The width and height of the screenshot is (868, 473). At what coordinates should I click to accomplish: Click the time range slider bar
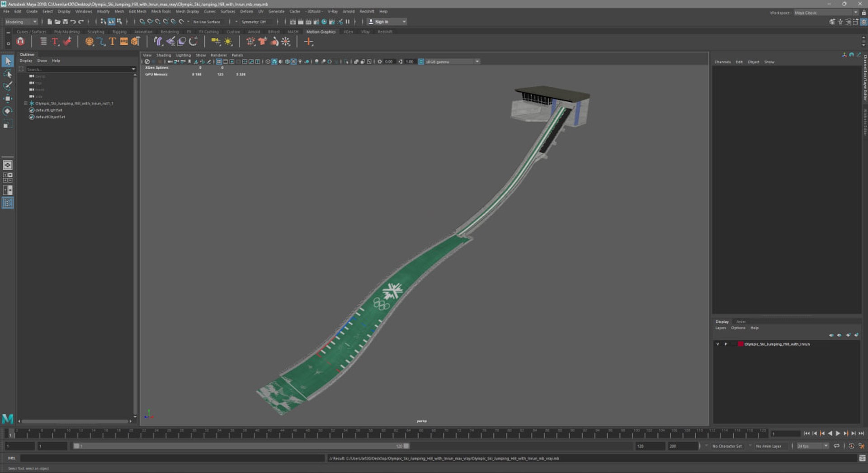[242, 446]
